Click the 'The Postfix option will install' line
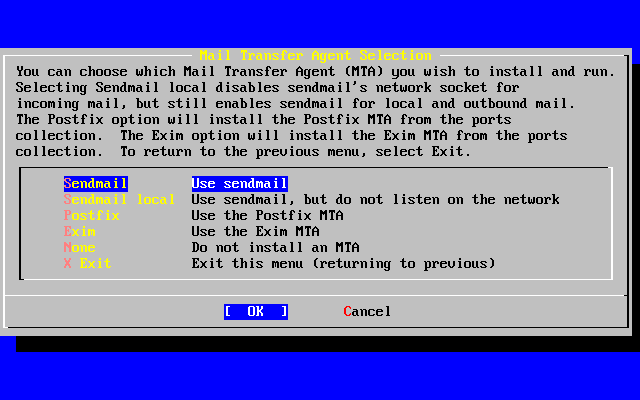The height and width of the screenshot is (400, 640). pos(263,120)
